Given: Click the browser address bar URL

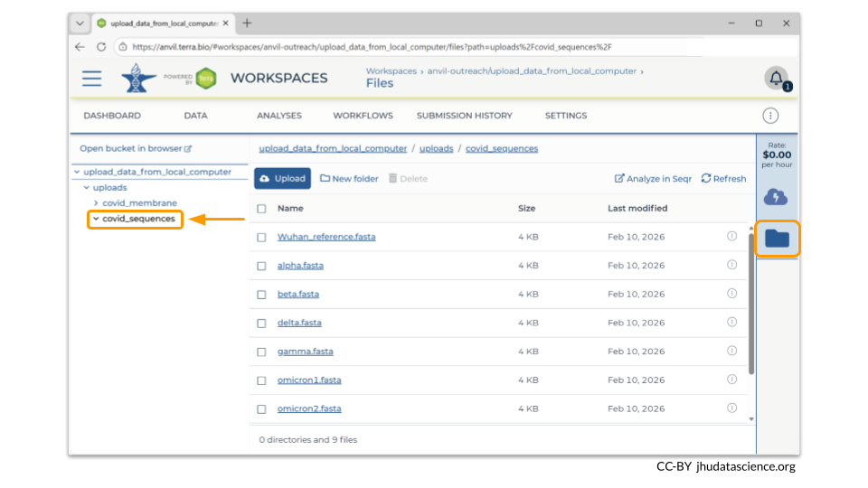Looking at the screenshot, I should point(372,47).
